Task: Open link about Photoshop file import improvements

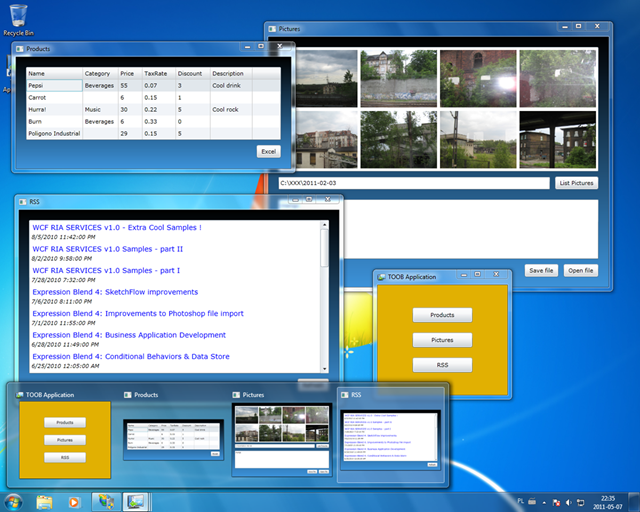Action: click(x=138, y=313)
